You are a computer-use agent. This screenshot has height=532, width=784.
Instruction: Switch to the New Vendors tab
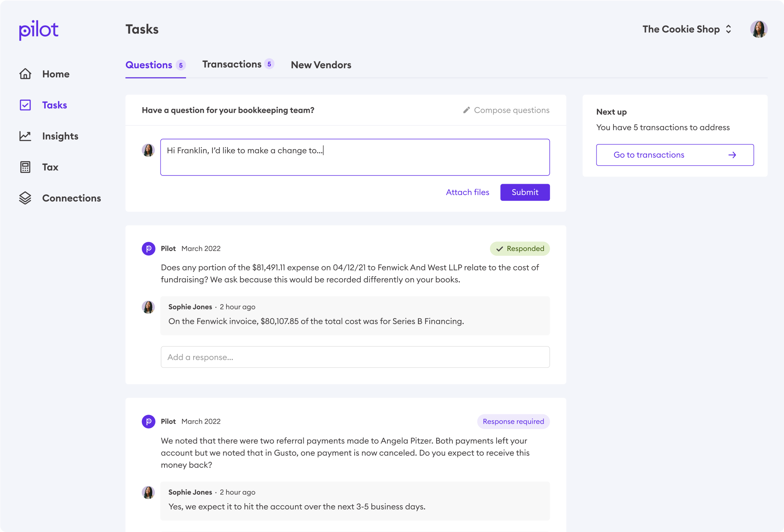pos(321,65)
